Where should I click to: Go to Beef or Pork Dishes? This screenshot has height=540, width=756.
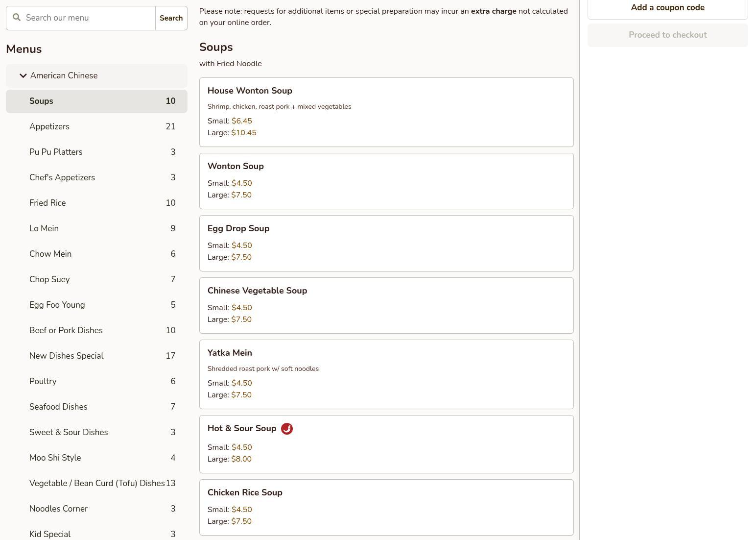tap(96, 331)
